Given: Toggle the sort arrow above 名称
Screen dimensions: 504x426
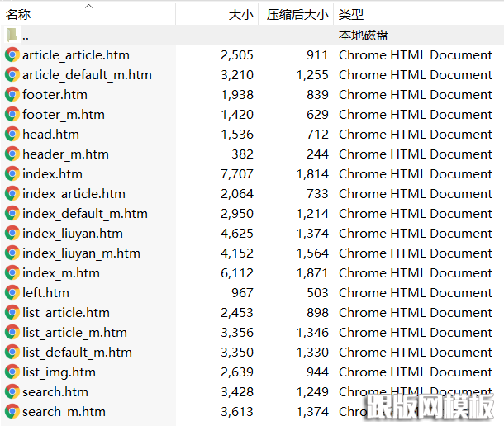Looking at the screenshot, I should 88,6.
